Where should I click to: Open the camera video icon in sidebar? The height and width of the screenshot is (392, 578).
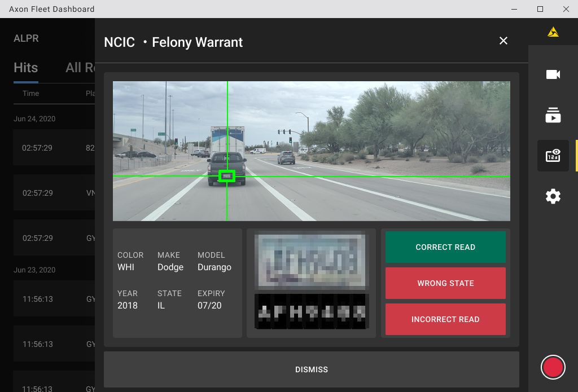point(553,74)
